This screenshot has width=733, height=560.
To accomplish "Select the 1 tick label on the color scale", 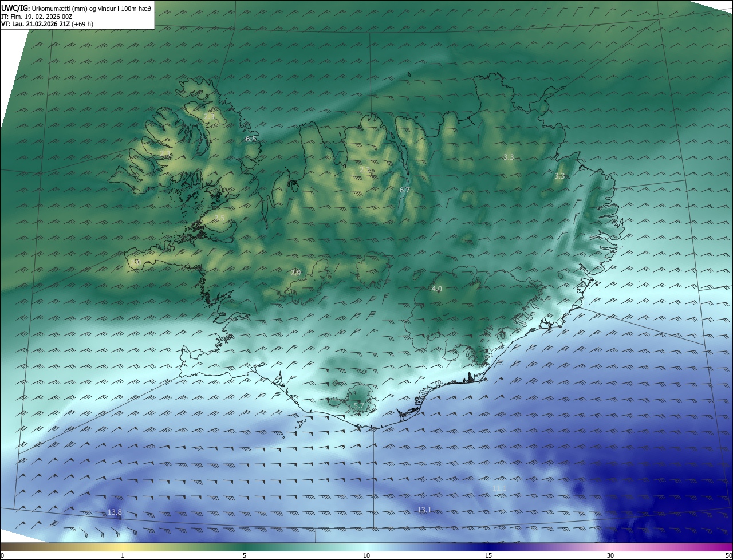I will (x=123, y=555).
